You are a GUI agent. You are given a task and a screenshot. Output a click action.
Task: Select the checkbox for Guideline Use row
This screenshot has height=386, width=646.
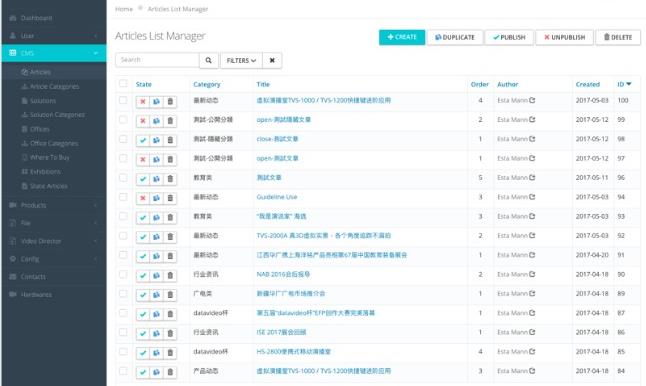pos(123,197)
